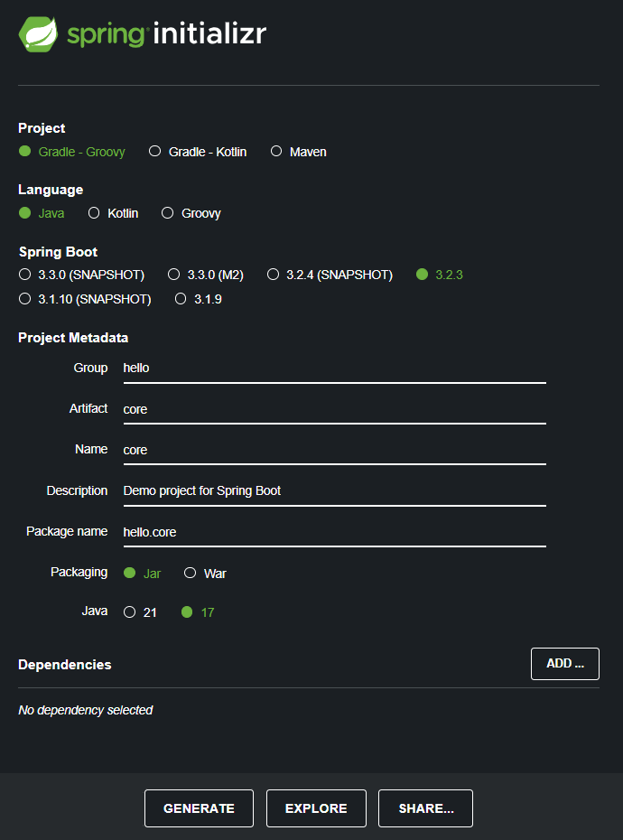The height and width of the screenshot is (840, 623).
Task: Choose Spring Boot version 3.3.0 (M2)
Action: pos(206,275)
